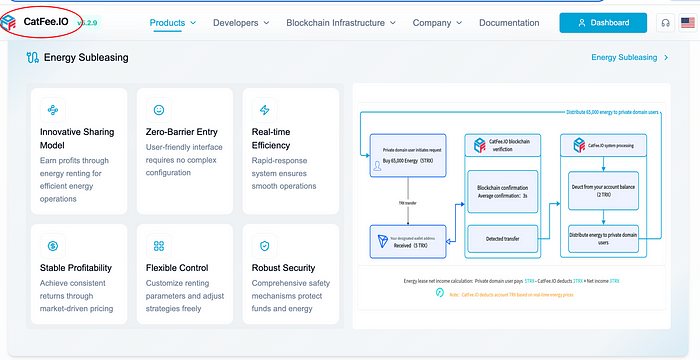Click 'Earn profits through energy renting' description

[74, 180]
